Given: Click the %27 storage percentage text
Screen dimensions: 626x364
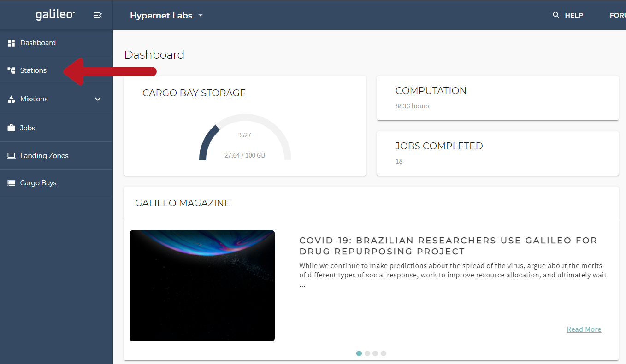Looking at the screenshot, I should coord(245,135).
